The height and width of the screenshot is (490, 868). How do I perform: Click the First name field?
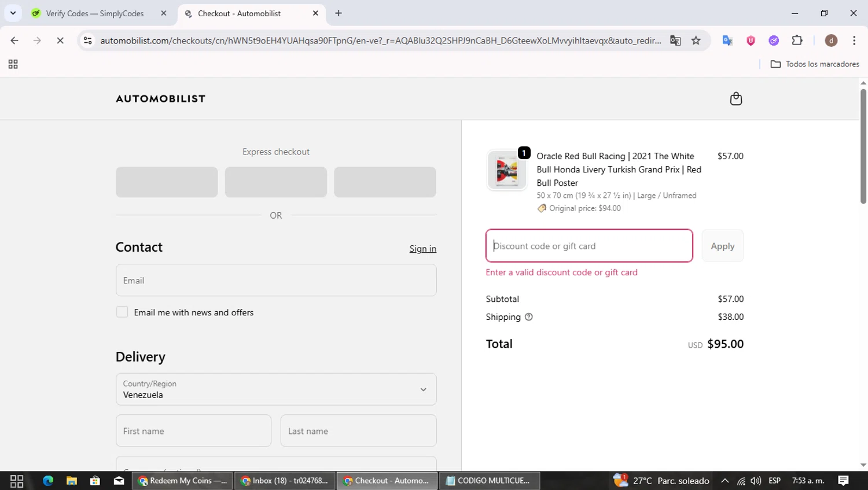pos(193,430)
